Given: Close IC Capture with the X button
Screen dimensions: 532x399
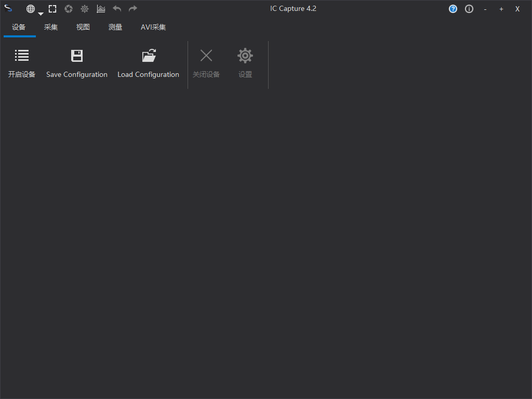Looking at the screenshot, I should tap(517, 9).
